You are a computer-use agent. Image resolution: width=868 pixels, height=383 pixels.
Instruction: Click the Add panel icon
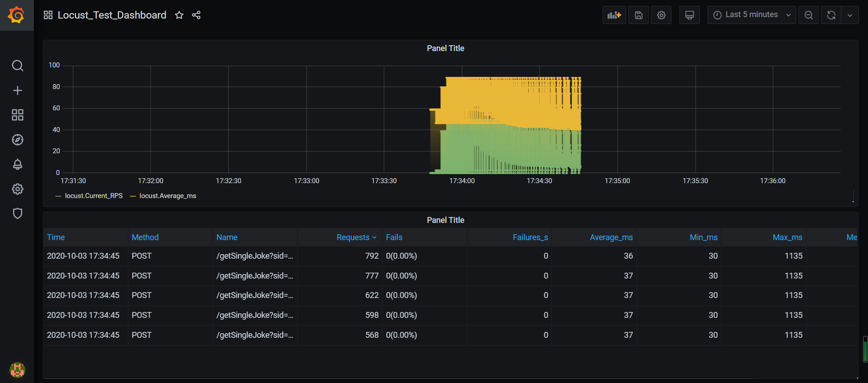614,15
